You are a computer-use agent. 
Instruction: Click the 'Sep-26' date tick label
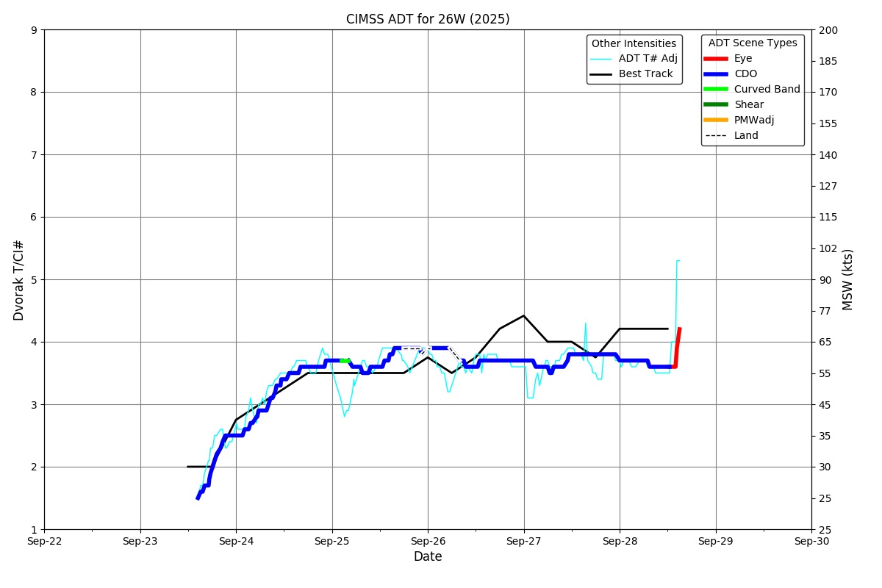[x=428, y=542]
